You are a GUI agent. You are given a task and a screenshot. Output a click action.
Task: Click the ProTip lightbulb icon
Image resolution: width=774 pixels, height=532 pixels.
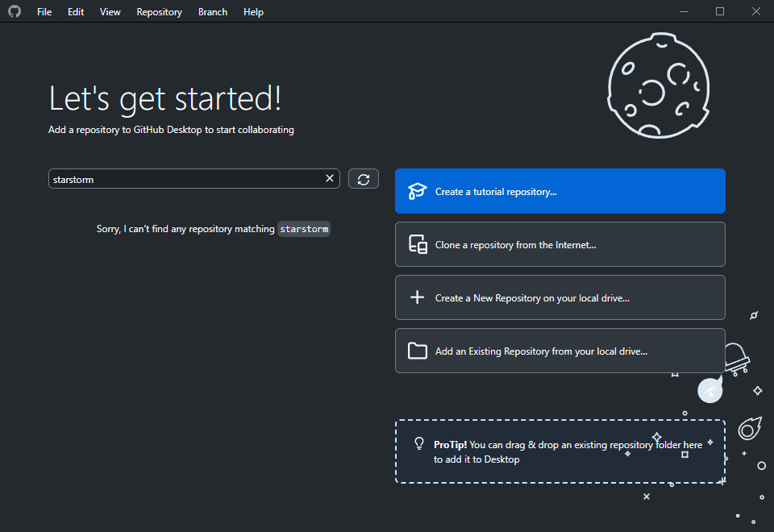point(419,443)
